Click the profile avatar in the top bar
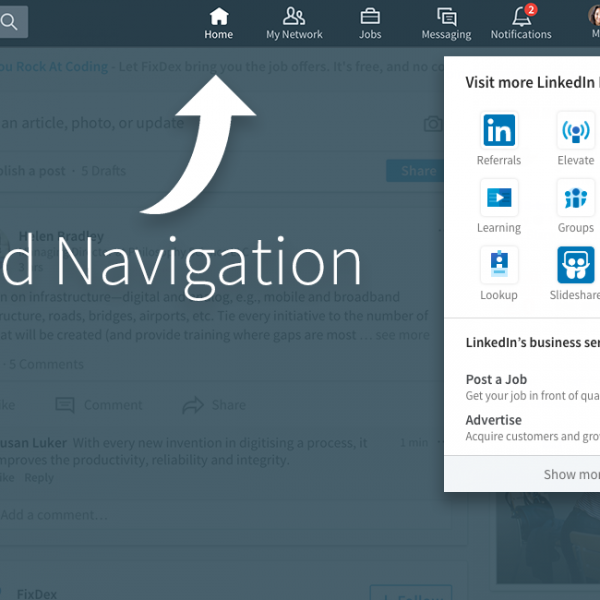This screenshot has height=600, width=600. pyautogui.click(x=595, y=16)
